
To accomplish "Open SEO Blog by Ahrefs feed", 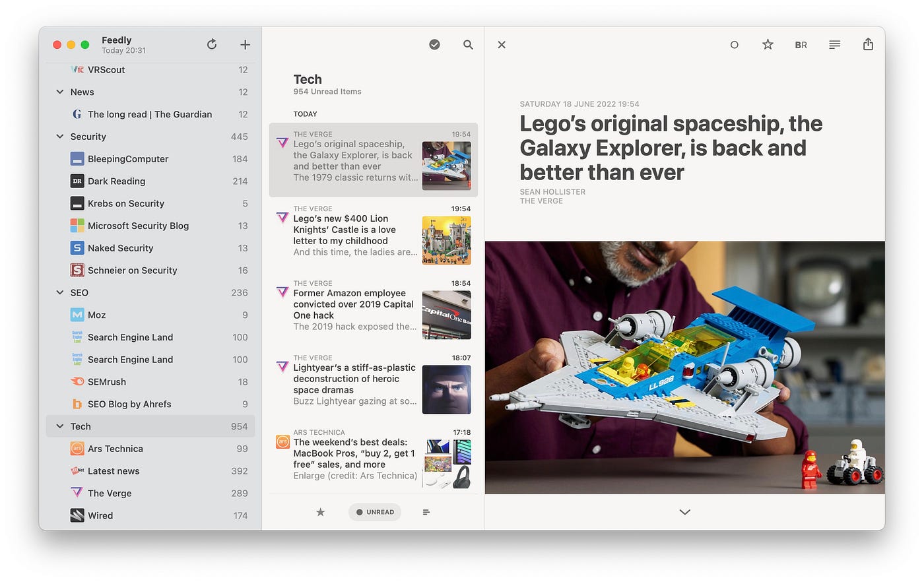I will pyautogui.click(x=150, y=404).
